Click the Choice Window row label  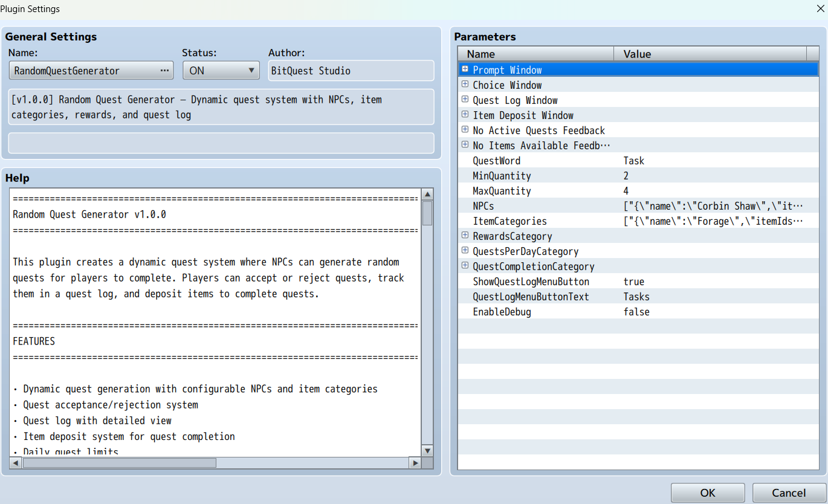pyautogui.click(x=507, y=85)
